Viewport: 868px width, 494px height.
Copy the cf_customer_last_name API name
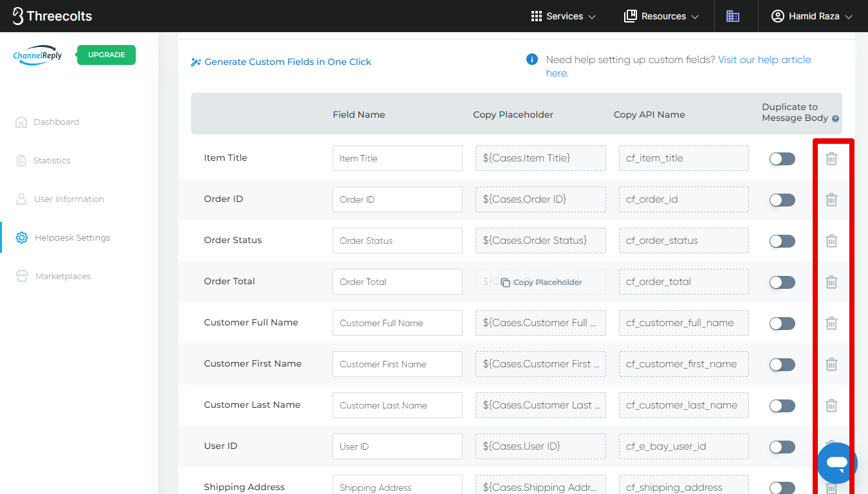point(683,405)
